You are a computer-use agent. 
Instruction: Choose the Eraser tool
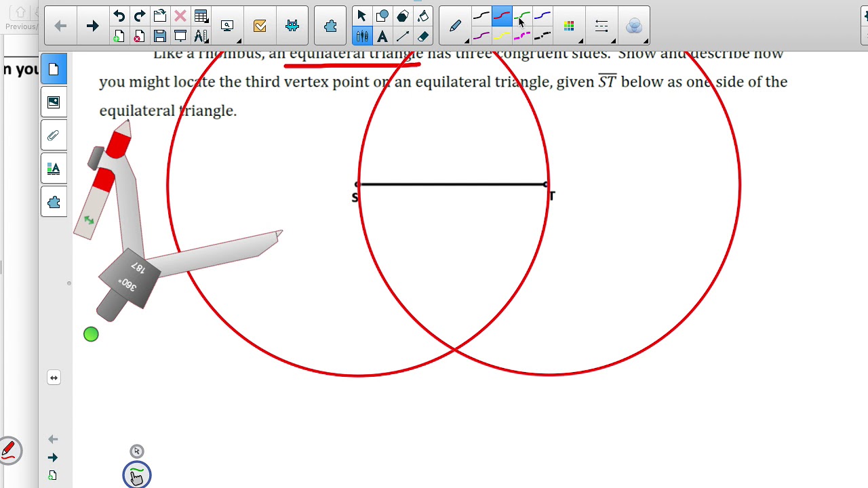423,36
